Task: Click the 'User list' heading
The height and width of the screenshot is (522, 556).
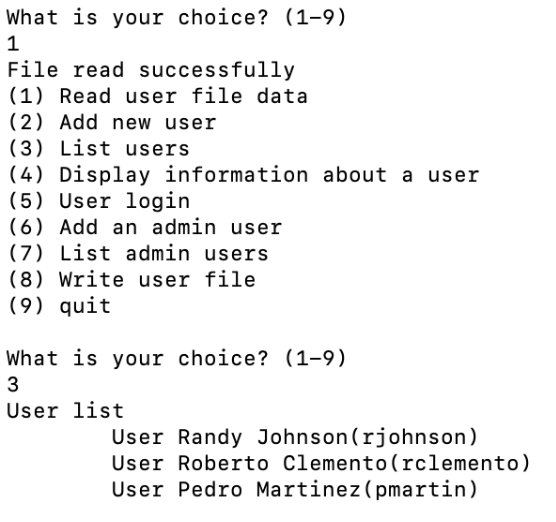Action: coord(65,411)
